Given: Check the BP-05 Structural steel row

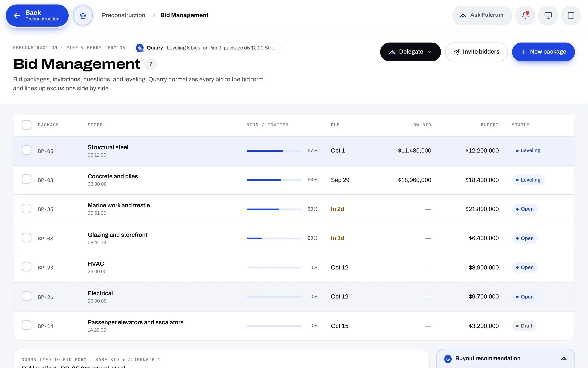Looking at the screenshot, I should [x=27, y=150].
